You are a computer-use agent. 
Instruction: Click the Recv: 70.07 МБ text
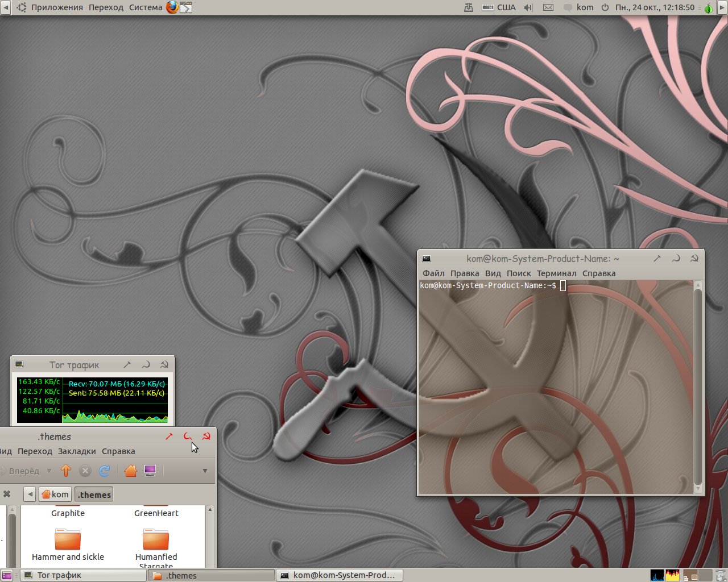pos(117,384)
